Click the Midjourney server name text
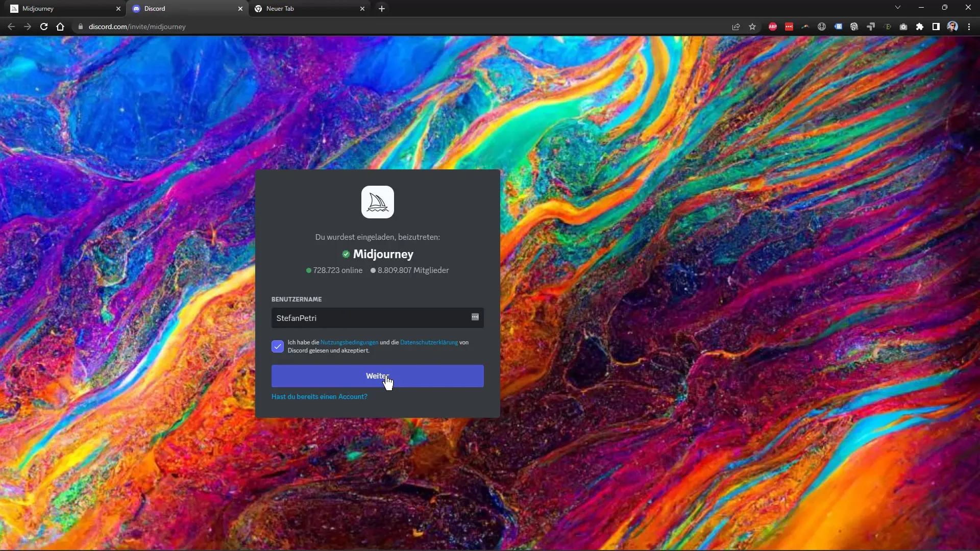980x551 pixels. [x=383, y=254]
